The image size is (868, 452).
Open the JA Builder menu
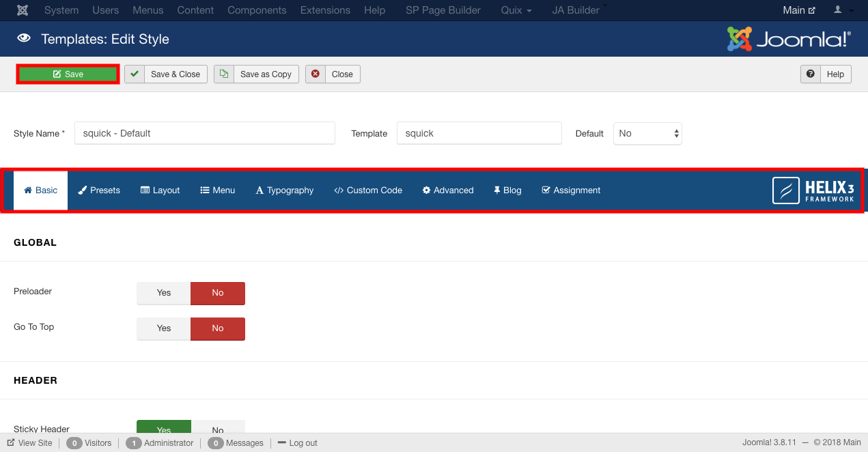(576, 10)
